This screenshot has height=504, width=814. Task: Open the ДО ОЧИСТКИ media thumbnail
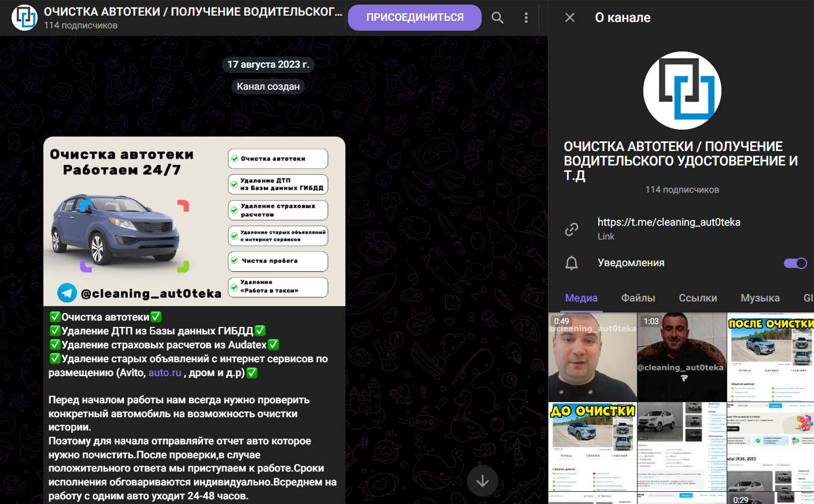pos(592,447)
